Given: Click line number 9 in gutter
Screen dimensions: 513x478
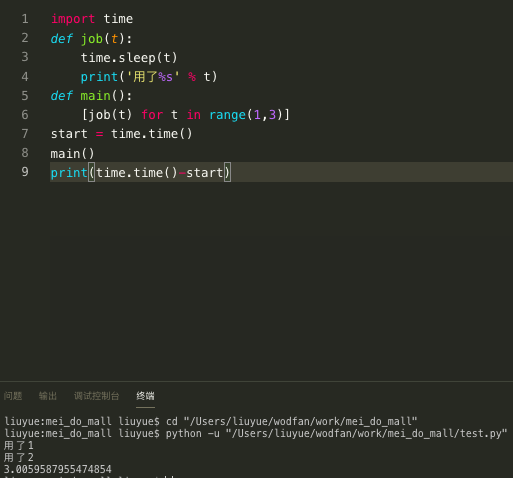Looking at the screenshot, I should pyautogui.click(x=25, y=172).
